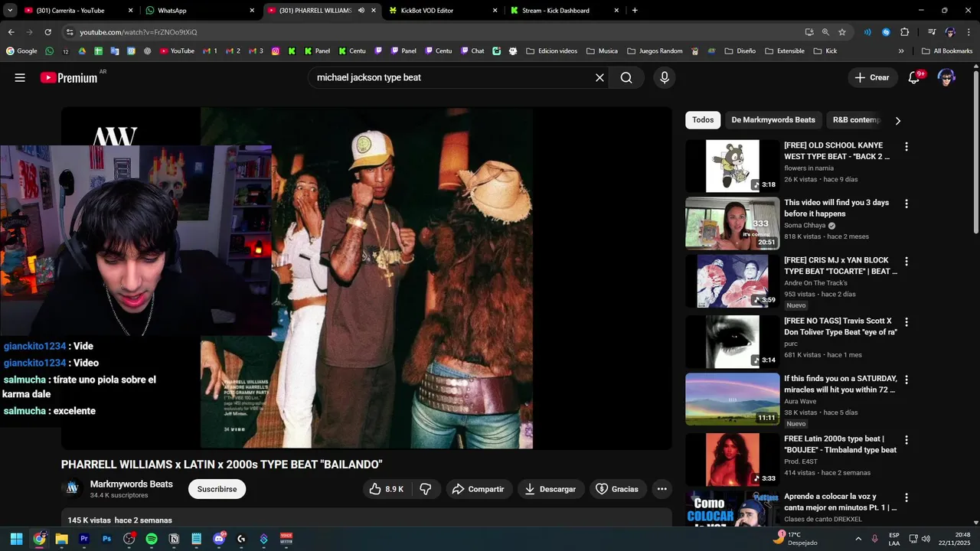Open the Markmywords Beats channel link
The height and width of the screenshot is (551, 980).
pos(131,484)
